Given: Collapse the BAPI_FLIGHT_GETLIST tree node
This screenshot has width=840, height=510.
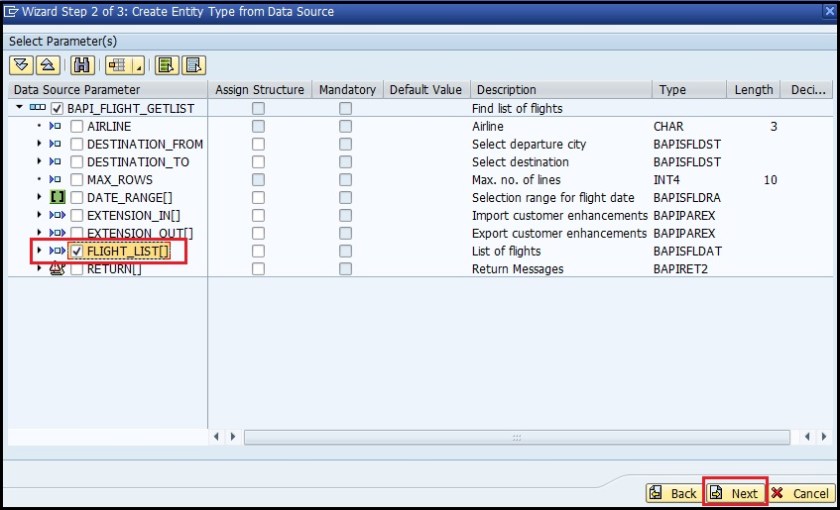Looking at the screenshot, I should (20, 108).
